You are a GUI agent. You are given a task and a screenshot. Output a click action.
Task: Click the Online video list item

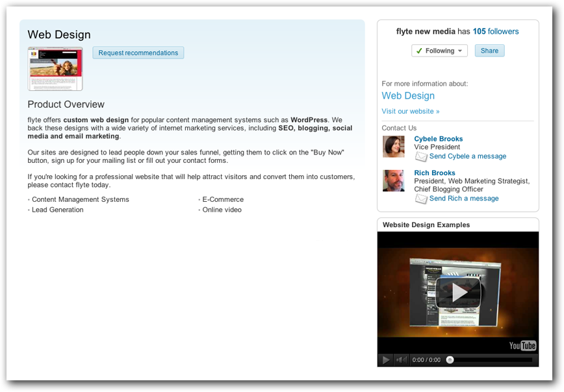coord(222,210)
